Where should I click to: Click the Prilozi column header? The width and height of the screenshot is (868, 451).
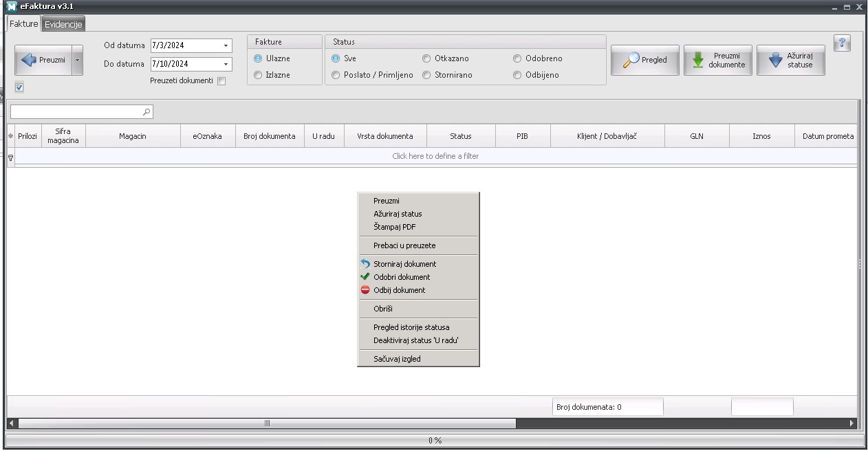click(28, 136)
